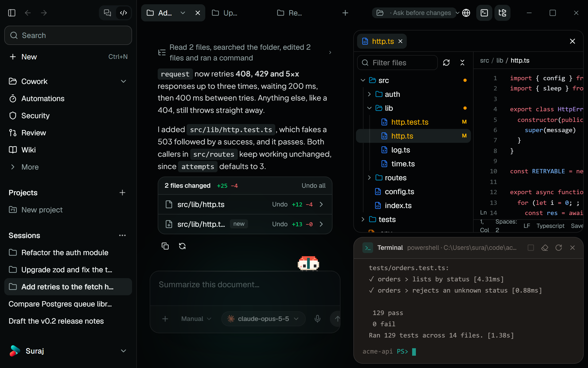Open a new tab with plus icon
The width and height of the screenshot is (588, 368).
[x=345, y=13]
